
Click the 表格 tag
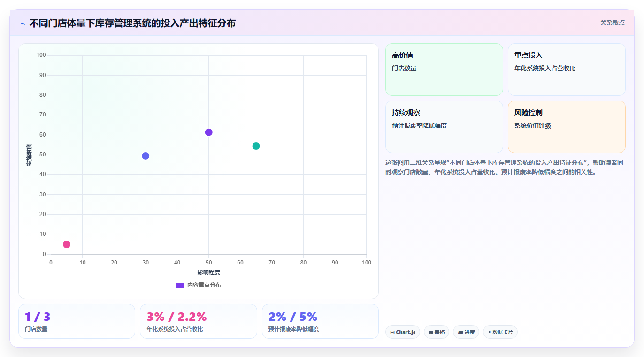[437, 332]
